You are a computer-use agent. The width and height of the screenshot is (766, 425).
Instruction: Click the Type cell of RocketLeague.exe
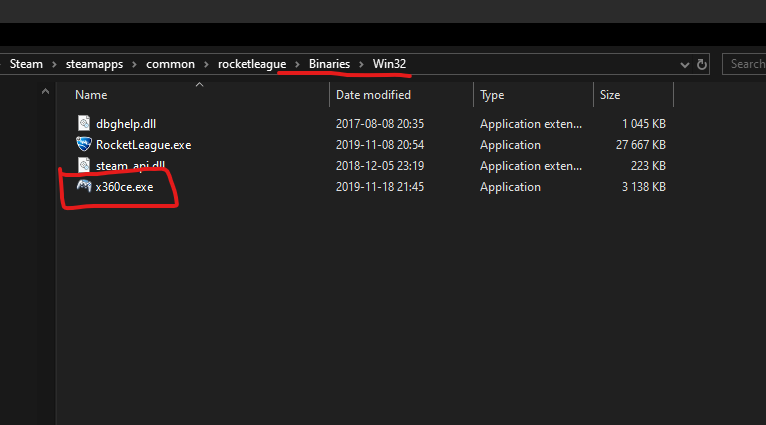point(511,145)
